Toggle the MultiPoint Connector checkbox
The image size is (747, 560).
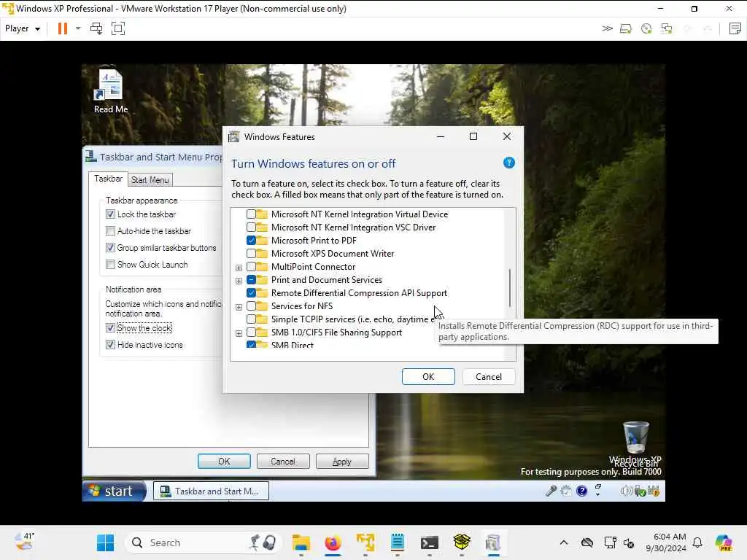click(x=251, y=267)
